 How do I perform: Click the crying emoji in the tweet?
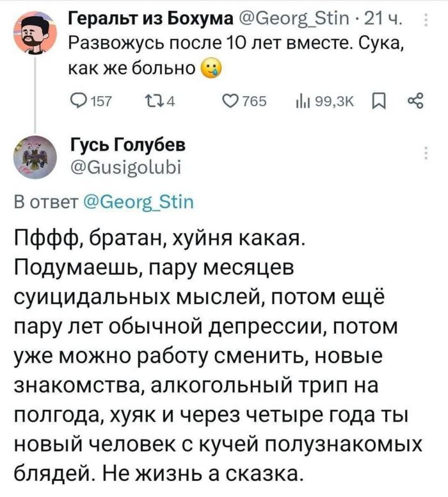click(209, 67)
